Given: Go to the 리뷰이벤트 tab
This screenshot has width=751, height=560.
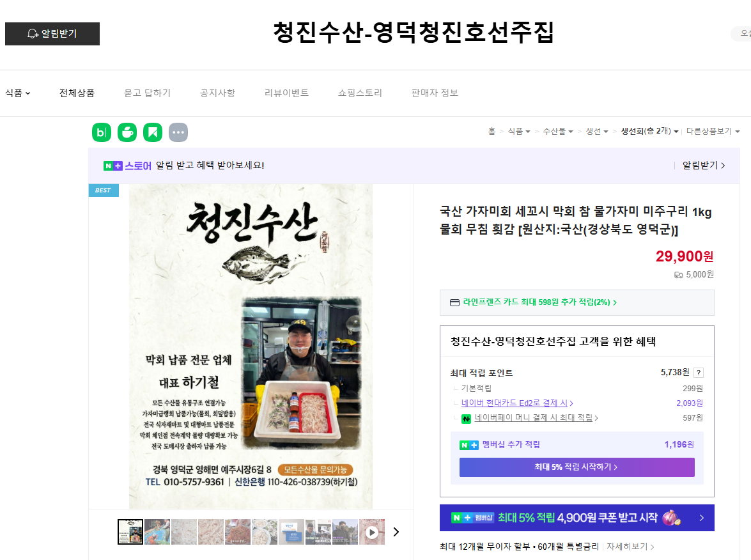Looking at the screenshot, I should coord(286,93).
